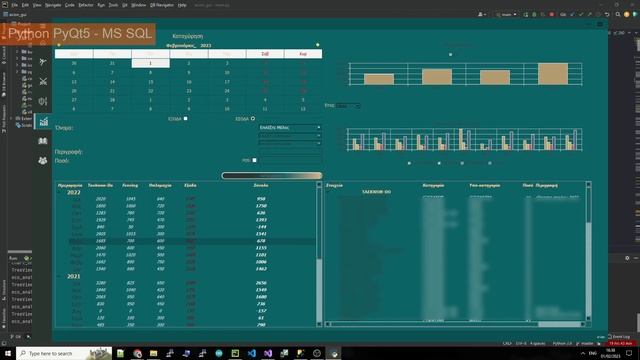Open Windows notification center
Image resolution: width=640 pixels, height=360 pixels.
(x=629, y=353)
